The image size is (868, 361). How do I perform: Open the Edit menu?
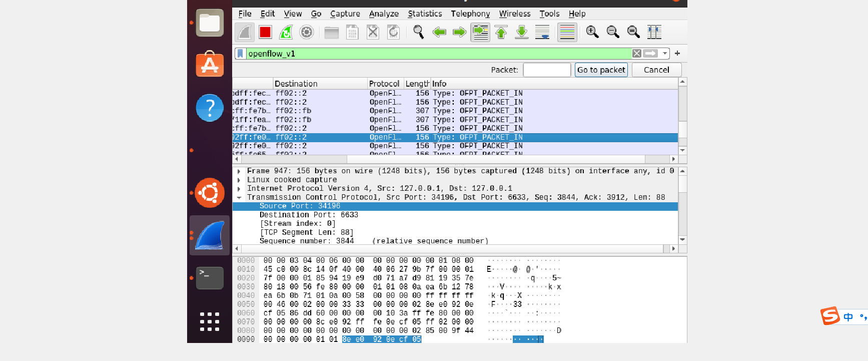tap(268, 14)
